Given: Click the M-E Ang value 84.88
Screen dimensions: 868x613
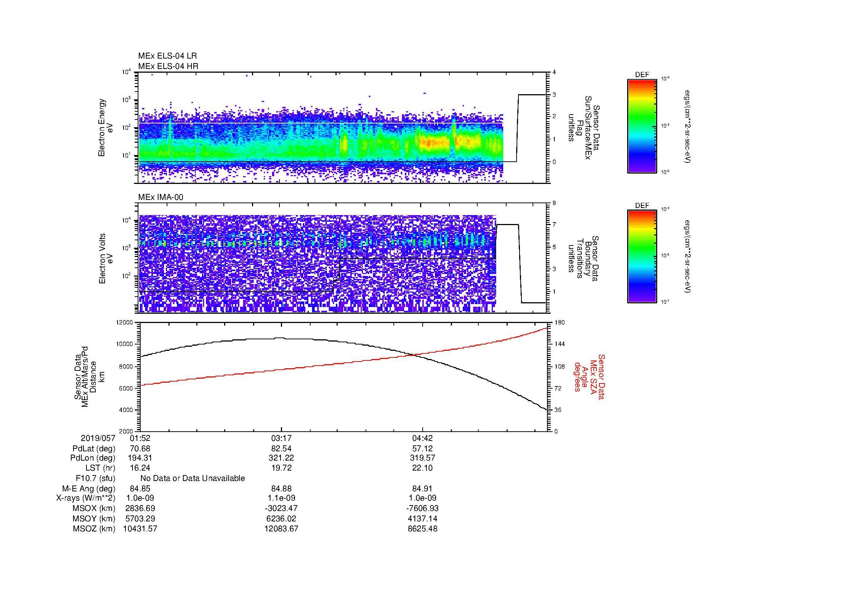Looking at the screenshot, I should pos(281,489).
